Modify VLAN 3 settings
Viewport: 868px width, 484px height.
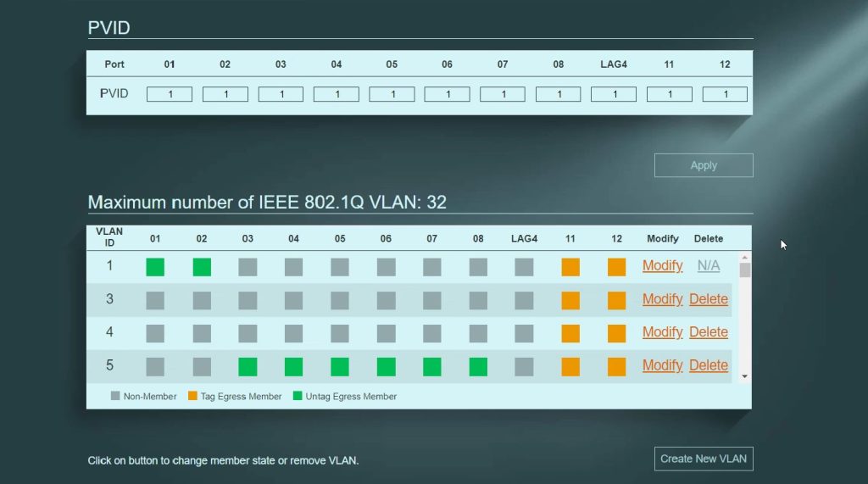tap(662, 299)
